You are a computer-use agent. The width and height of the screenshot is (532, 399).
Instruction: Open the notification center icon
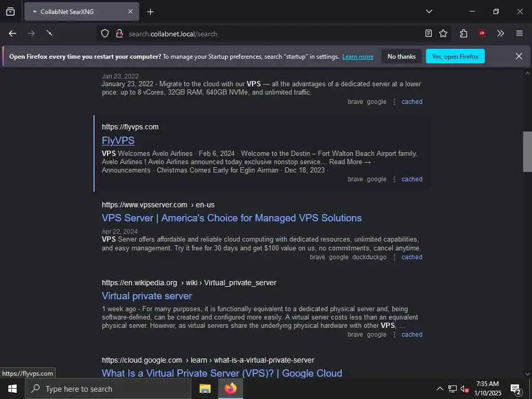(516, 389)
